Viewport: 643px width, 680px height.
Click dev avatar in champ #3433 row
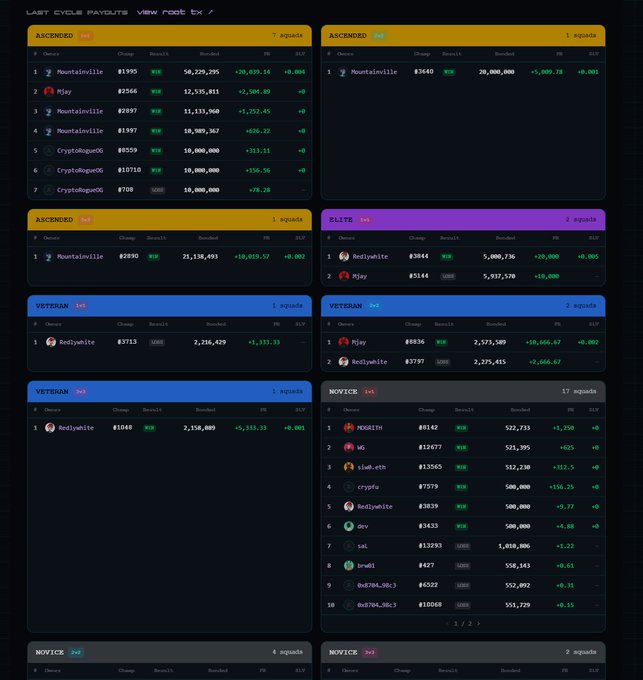pos(349,526)
